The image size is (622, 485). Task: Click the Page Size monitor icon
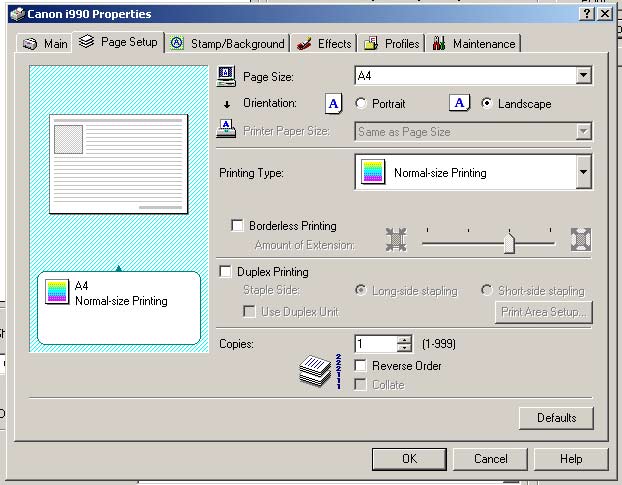[x=227, y=76]
